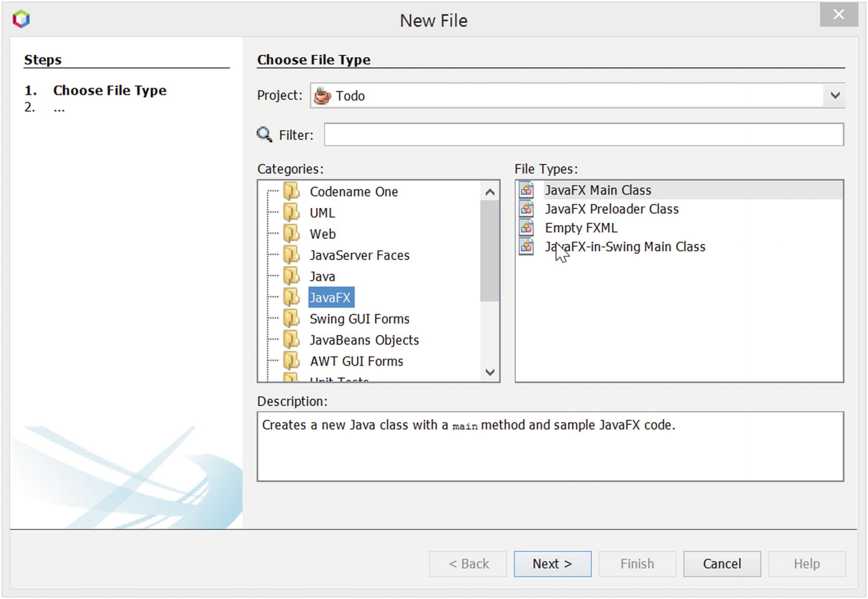This screenshot has width=868, height=599.
Task: Click the Description text box
Action: point(550,447)
